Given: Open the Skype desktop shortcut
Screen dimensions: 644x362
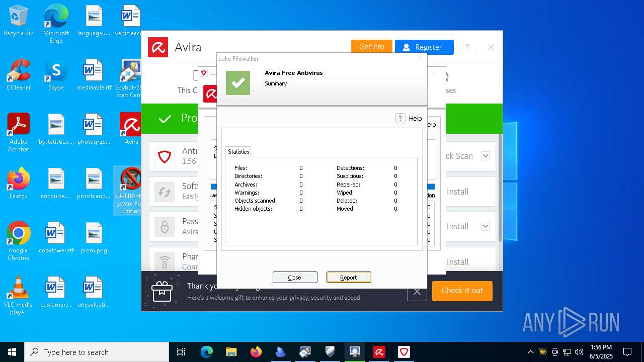Looking at the screenshot, I should click(56, 75).
